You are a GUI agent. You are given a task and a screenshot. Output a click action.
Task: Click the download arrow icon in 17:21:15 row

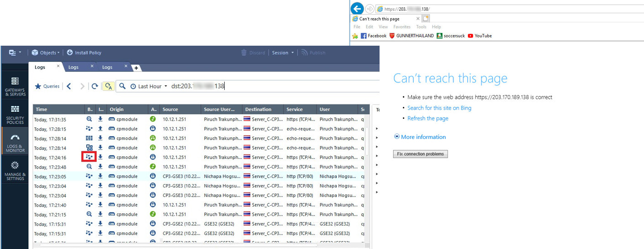100,214
